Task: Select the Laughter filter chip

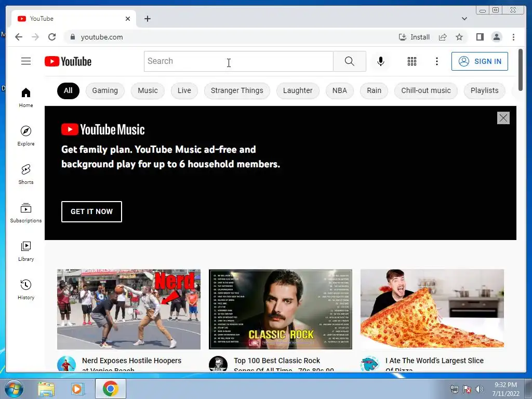Action: (x=298, y=90)
